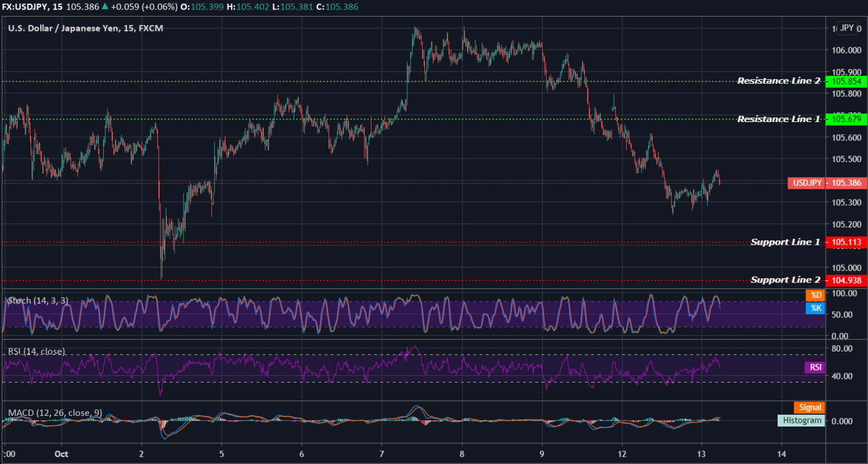Click the RSI (14, close) indicator title
Screen dimensions: 868x464
click(36, 352)
